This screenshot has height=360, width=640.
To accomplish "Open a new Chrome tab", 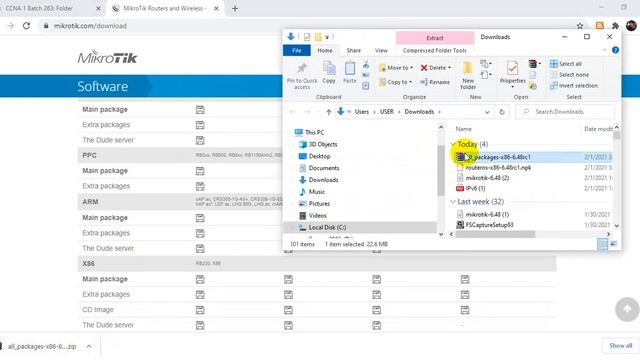I will pos(235,8).
